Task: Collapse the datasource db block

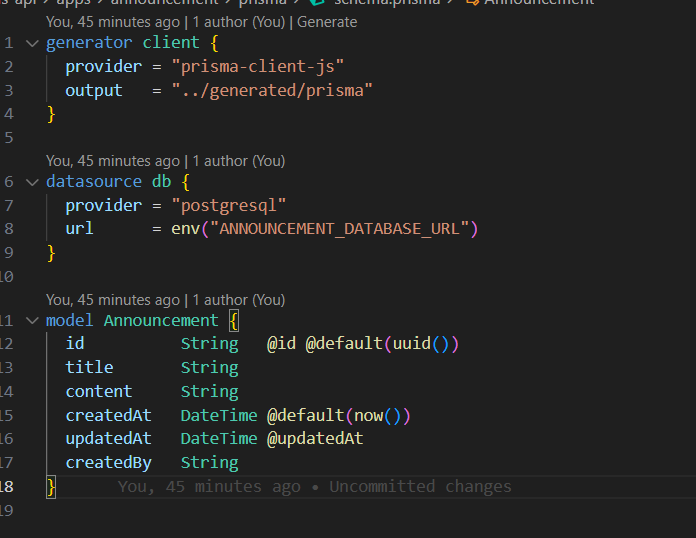Action: click(32, 182)
